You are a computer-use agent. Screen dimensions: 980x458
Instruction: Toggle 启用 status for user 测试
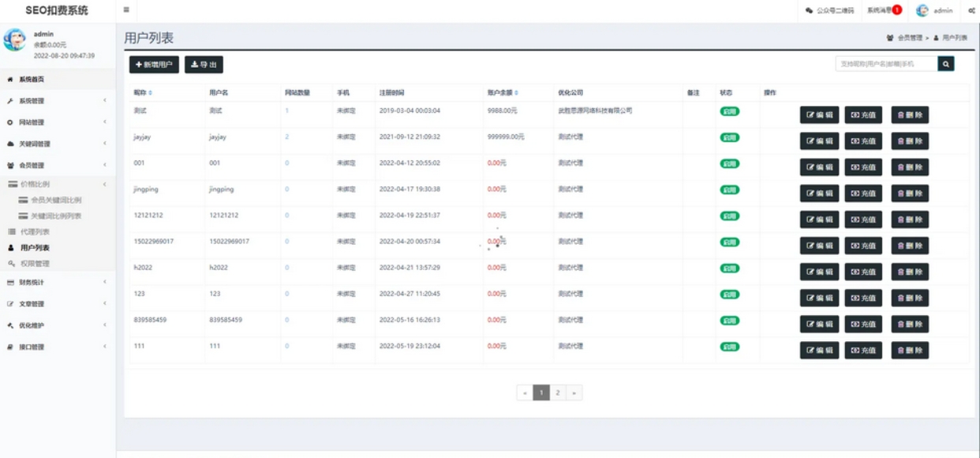[x=729, y=111]
